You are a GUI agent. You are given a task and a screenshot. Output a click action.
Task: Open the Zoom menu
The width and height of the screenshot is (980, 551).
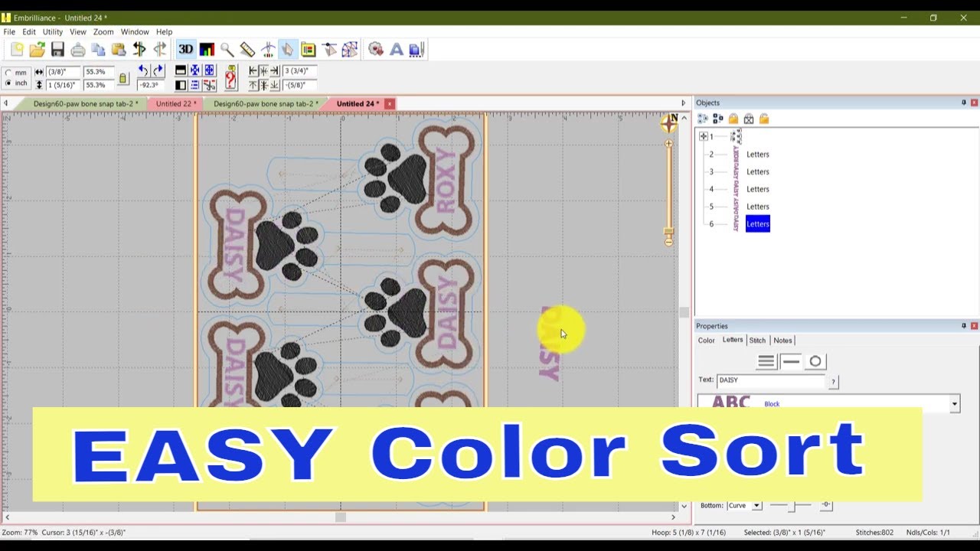[103, 32]
